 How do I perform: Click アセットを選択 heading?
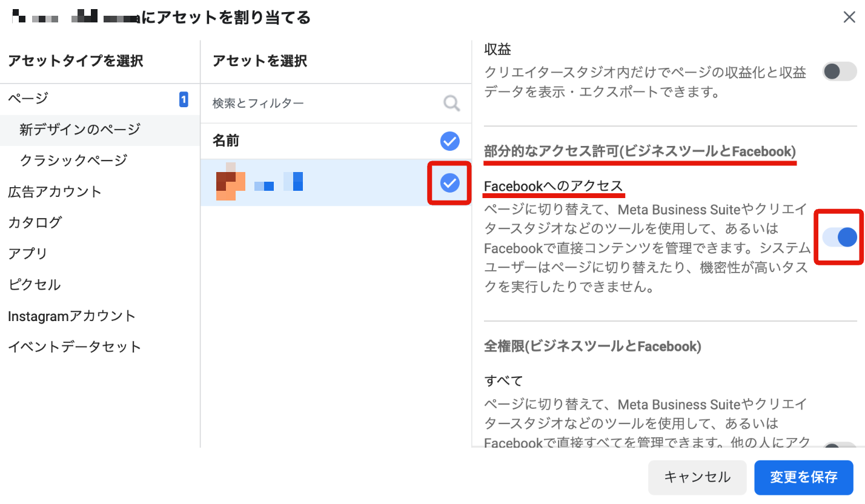(x=260, y=61)
